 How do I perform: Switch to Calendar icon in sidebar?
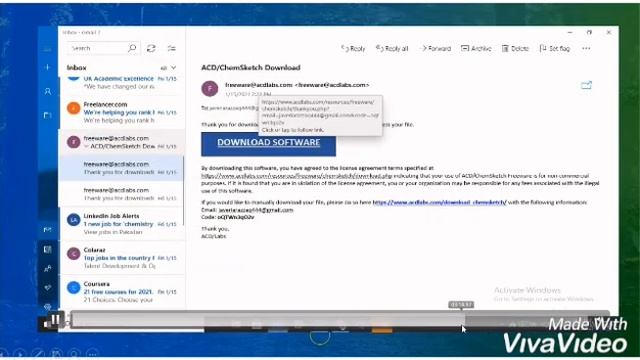[48, 249]
